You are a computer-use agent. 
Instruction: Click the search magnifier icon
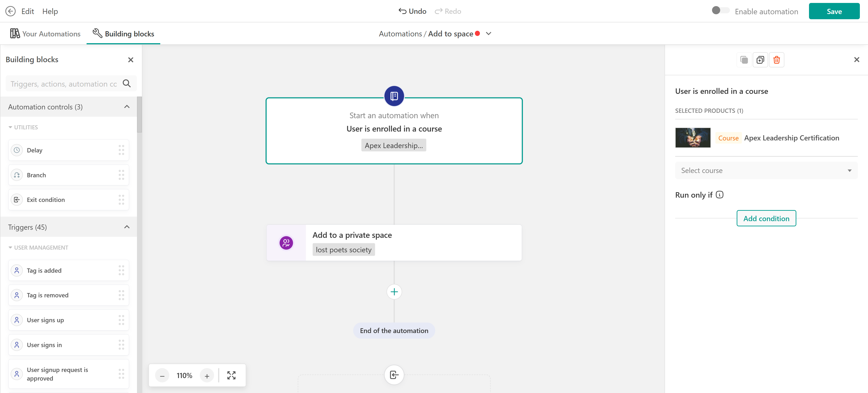pos(127,84)
